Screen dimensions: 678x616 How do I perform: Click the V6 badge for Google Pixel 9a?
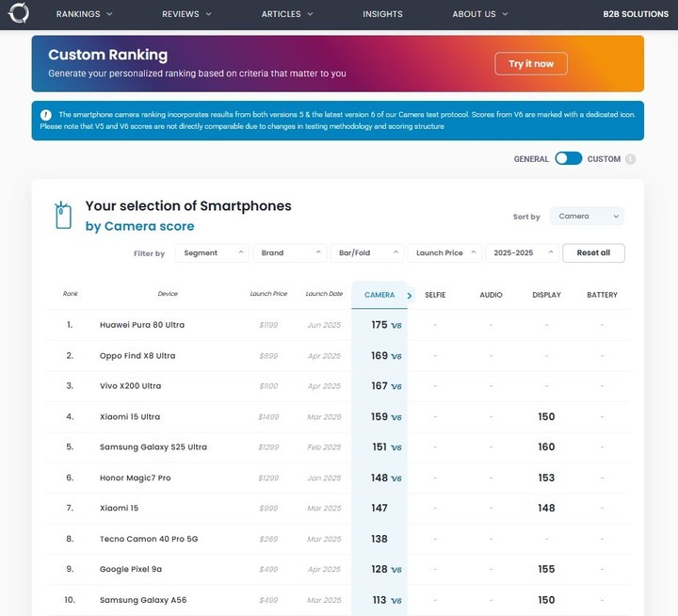click(x=396, y=570)
